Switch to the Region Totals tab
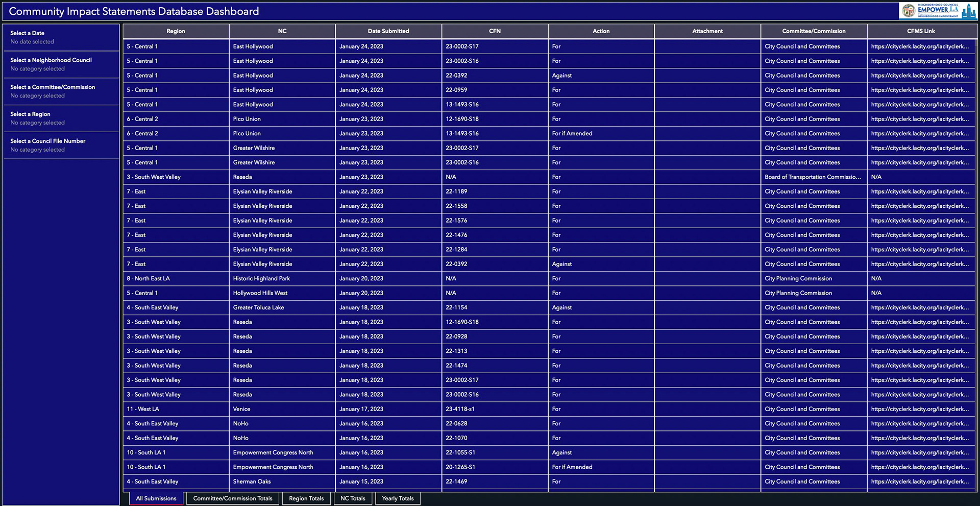Screen dimensions: 980x506 [306, 498]
